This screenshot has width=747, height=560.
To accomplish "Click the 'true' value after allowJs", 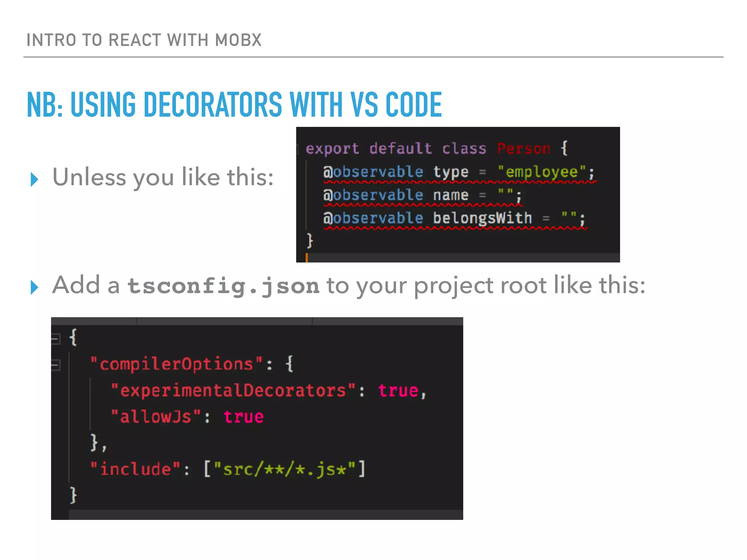I will [243, 417].
